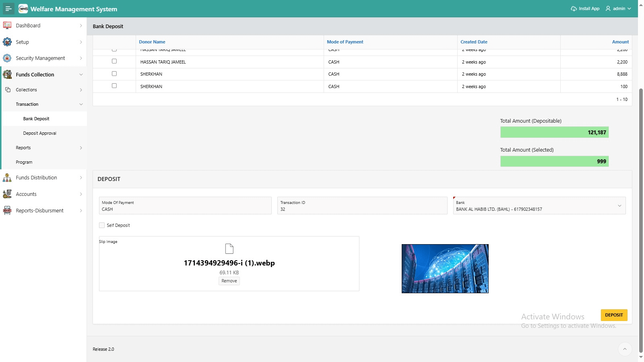Click the Reports-Disbursment icon
Screen dimensions: 644x362
[x=7, y=211]
